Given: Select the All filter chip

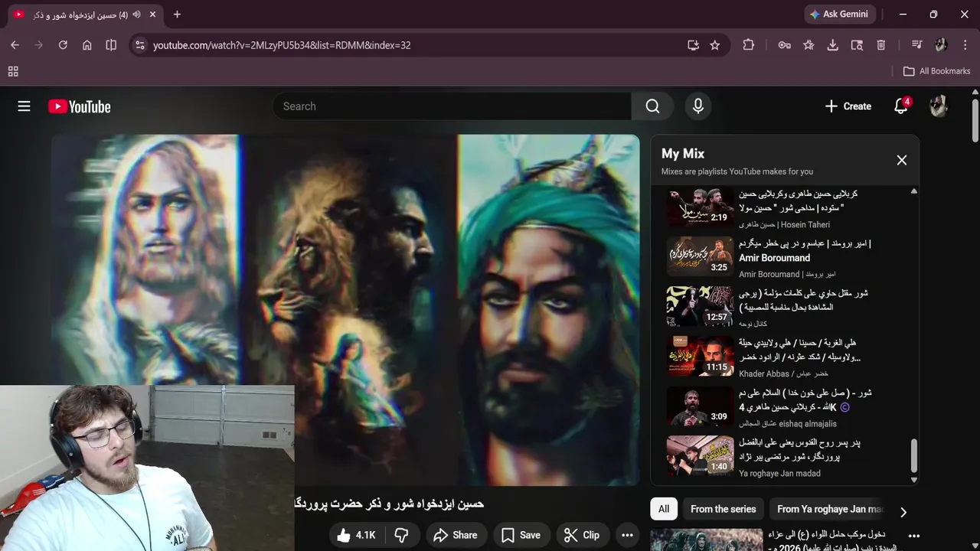Looking at the screenshot, I should pyautogui.click(x=664, y=509).
